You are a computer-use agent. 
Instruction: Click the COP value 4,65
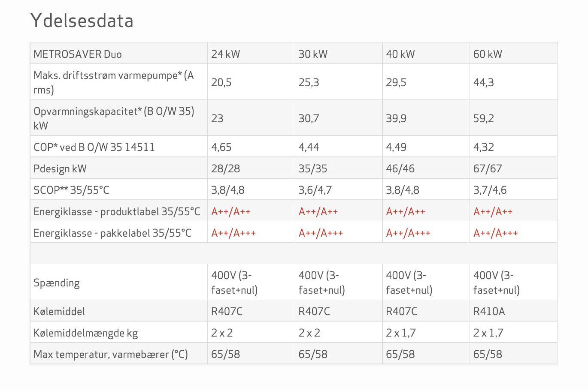coord(221,147)
